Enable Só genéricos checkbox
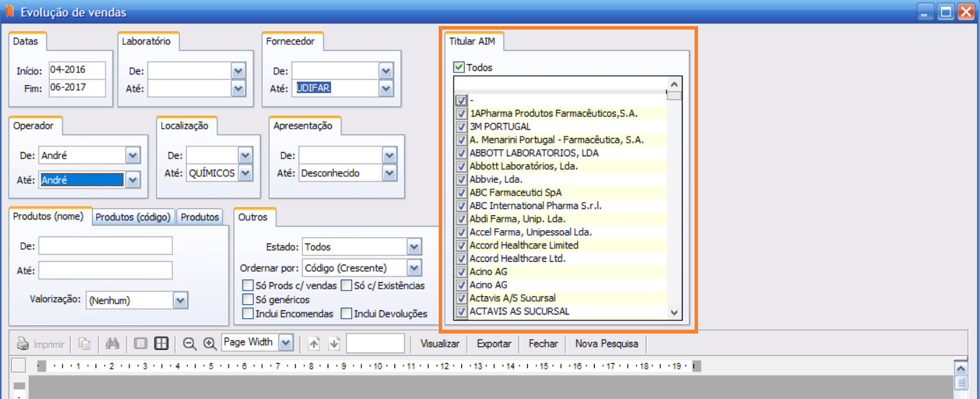Viewport: 980px width, 399px height. pyautogui.click(x=247, y=300)
